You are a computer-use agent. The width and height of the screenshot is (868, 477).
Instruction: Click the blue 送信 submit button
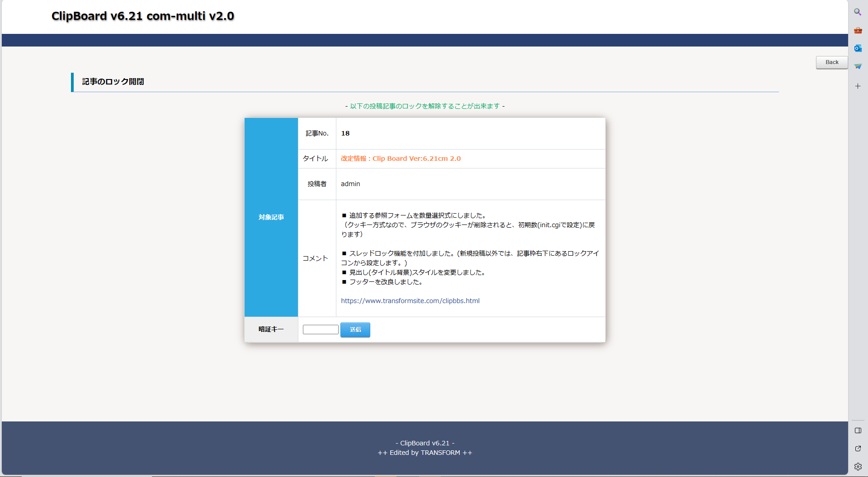pyautogui.click(x=355, y=330)
